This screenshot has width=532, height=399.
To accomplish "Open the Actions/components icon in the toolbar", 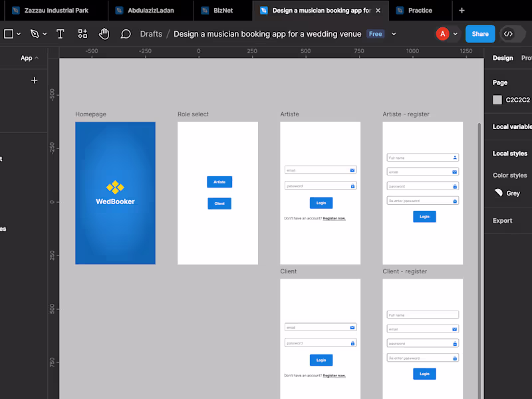I will click(82, 34).
